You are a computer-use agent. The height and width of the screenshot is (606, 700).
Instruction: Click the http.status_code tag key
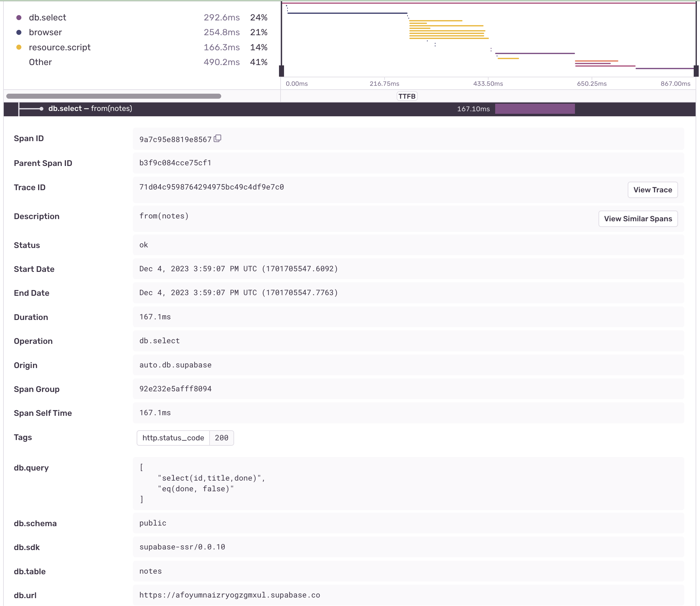pos(173,438)
